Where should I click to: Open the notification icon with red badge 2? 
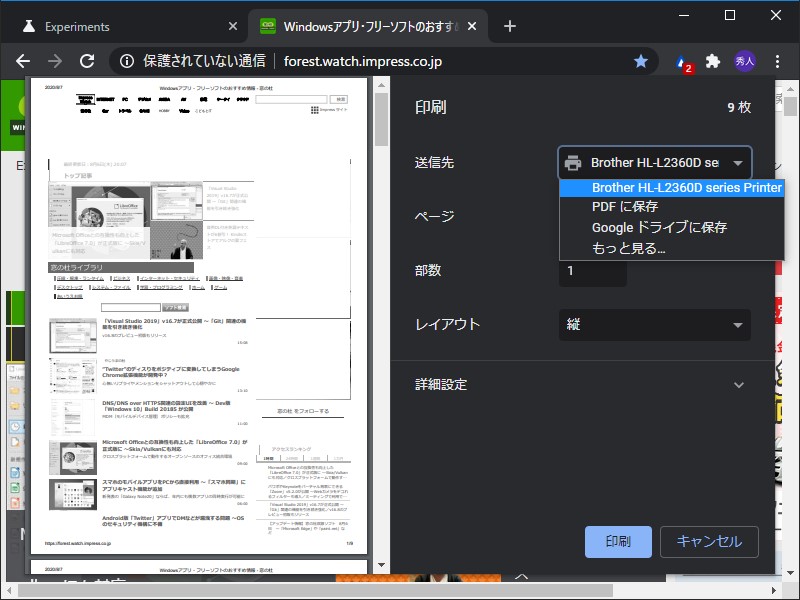679,60
